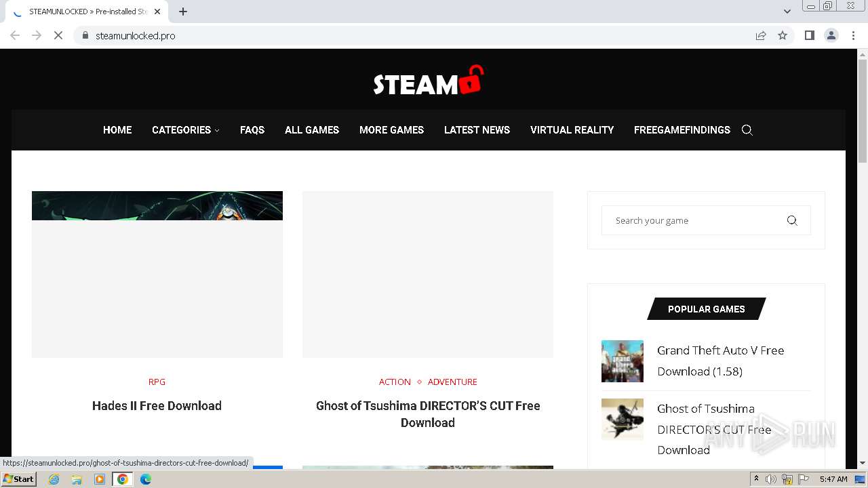Go forward to the next page
The height and width of the screenshot is (488, 868).
[x=37, y=35]
